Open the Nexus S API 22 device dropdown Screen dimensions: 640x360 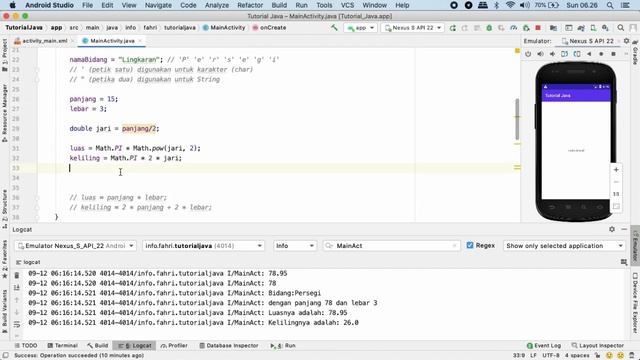pos(413,28)
